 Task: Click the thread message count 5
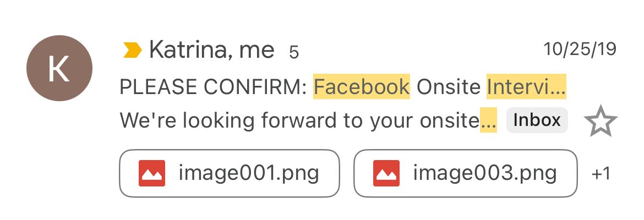294,52
